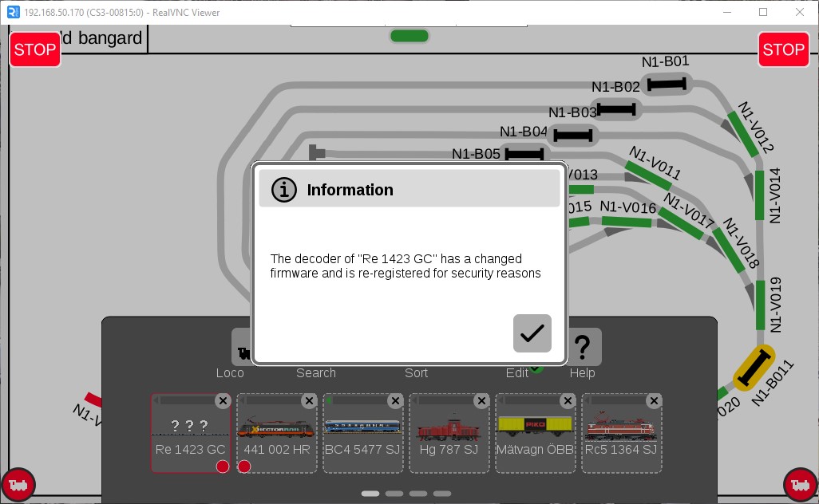
Task: Toggle the green N1-V019 turnout
Action: tap(761, 305)
